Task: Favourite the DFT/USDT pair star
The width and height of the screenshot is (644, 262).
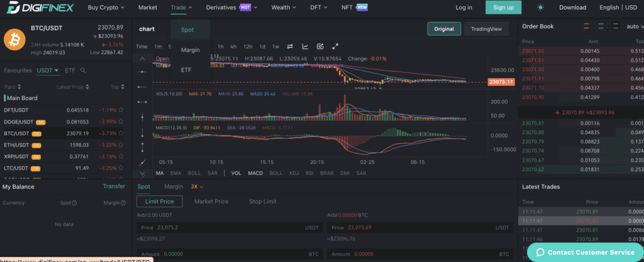Action: point(121,110)
